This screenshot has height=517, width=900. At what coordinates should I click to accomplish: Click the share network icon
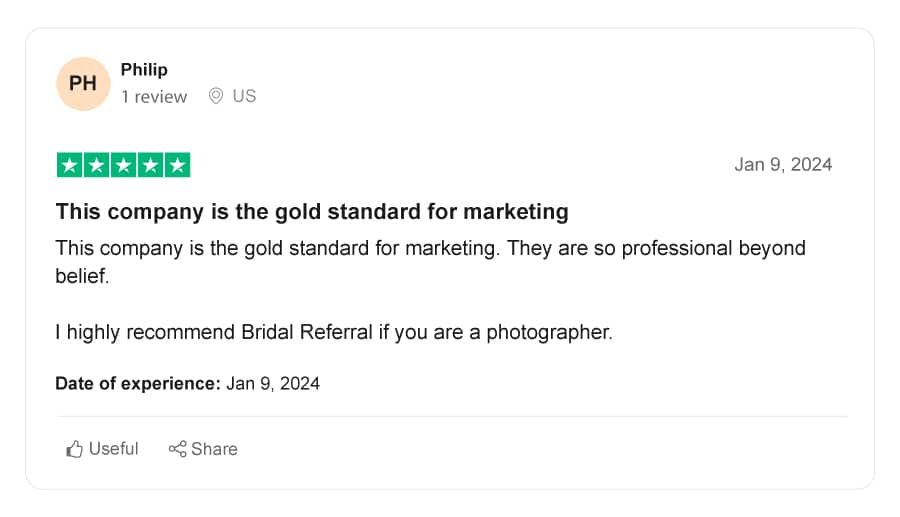177,449
